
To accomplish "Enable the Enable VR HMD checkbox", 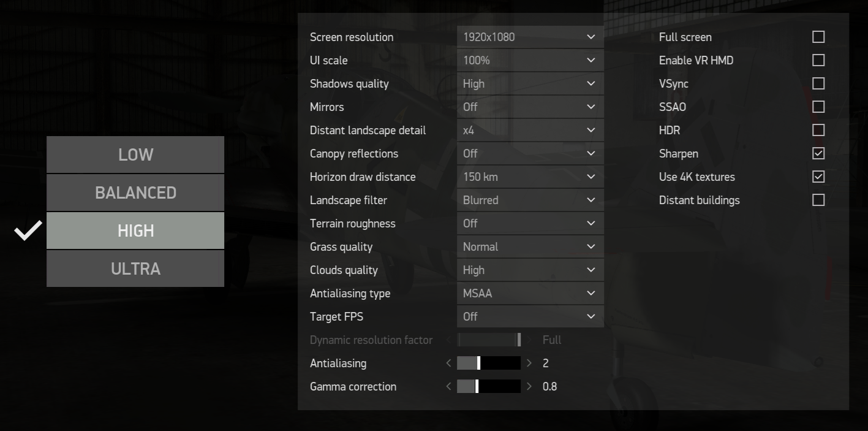I will pyautogui.click(x=818, y=60).
